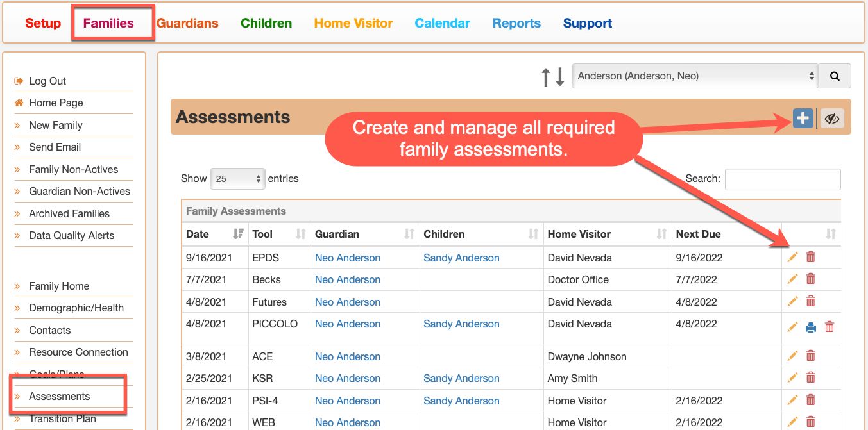Click the "Dwayne Johnson" home visitor cell
The width and height of the screenshot is (868, 430).
587,356
